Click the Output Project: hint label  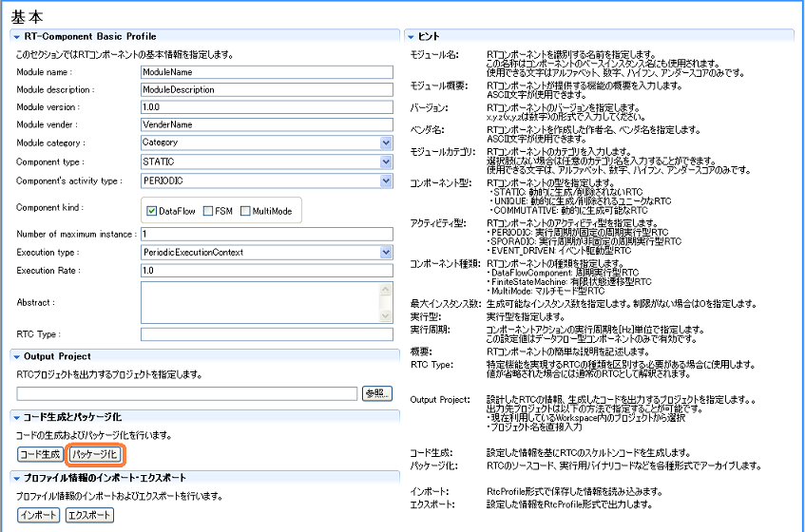pos(440,400)
